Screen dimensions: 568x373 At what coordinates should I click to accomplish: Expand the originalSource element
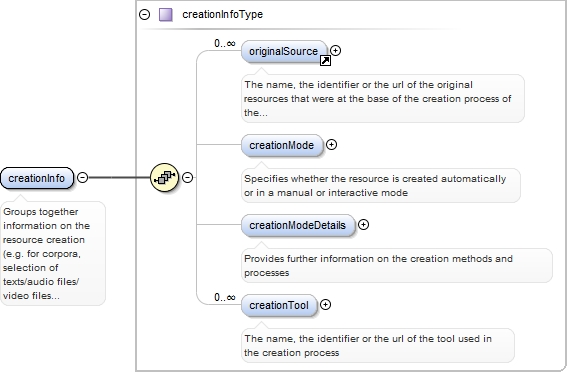click(336, 50)
